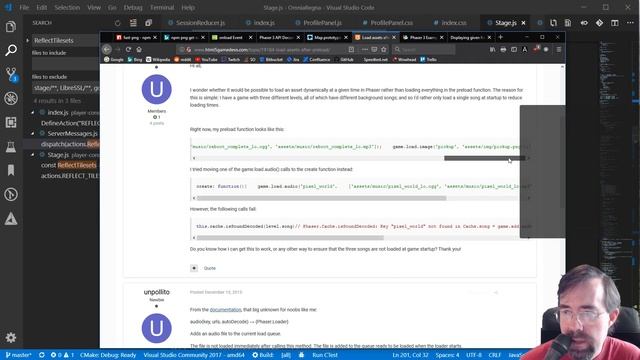Open the Test beaker view in the activity bar
The height and width of the screenshot is (360, 640).
(11, 147)
